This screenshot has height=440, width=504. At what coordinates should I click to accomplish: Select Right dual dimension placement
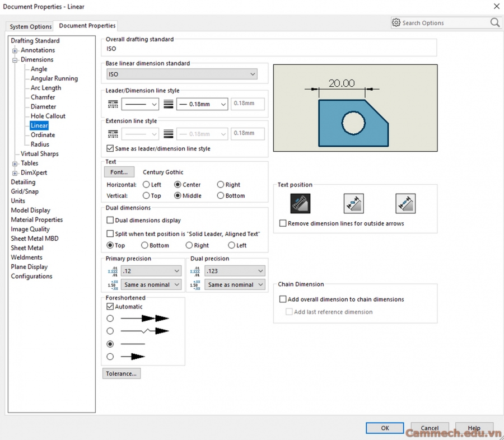189,245
